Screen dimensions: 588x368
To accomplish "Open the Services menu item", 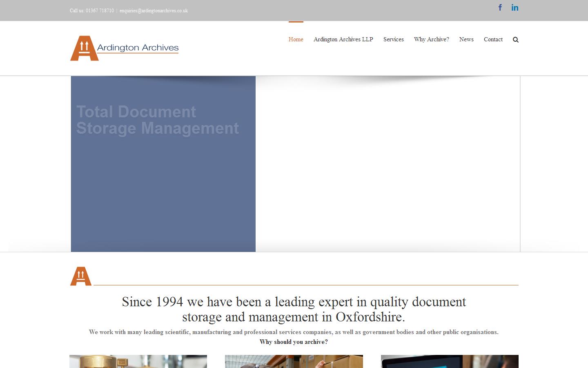I will (393, 39).
